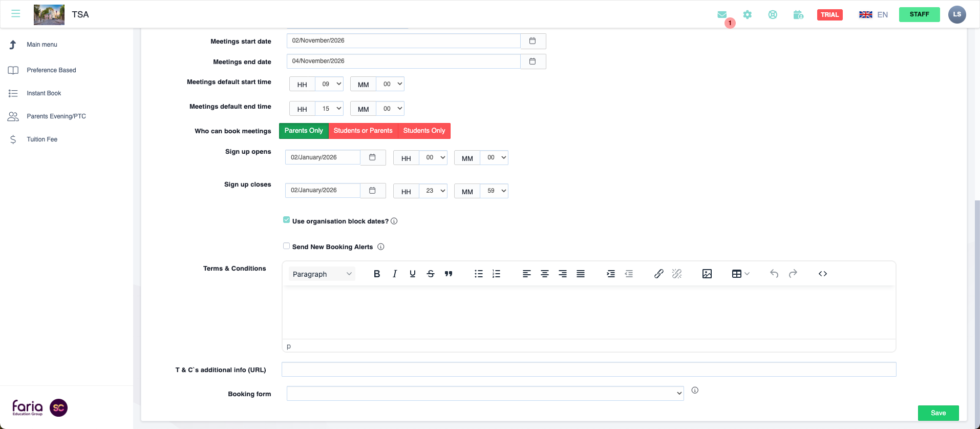This screenshot has height=429, width=980.
Task: Click the STAFF button in header
Action: [919, 14]
